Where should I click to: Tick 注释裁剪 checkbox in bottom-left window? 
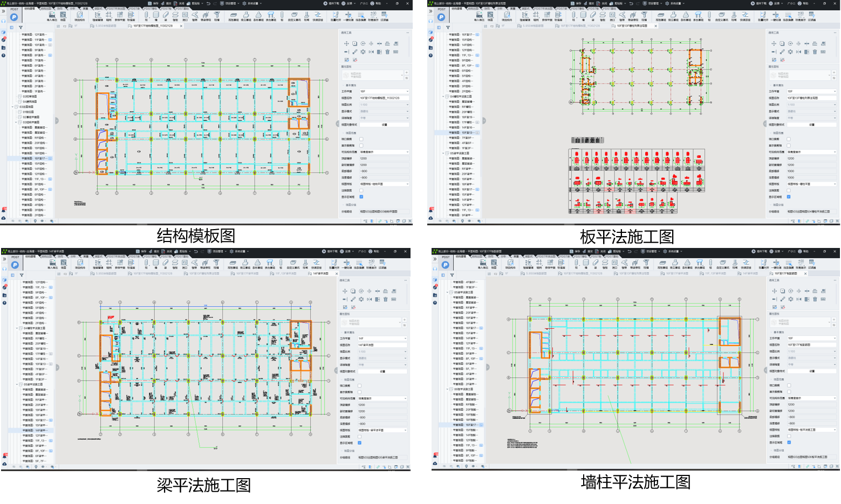coord(360,437)
